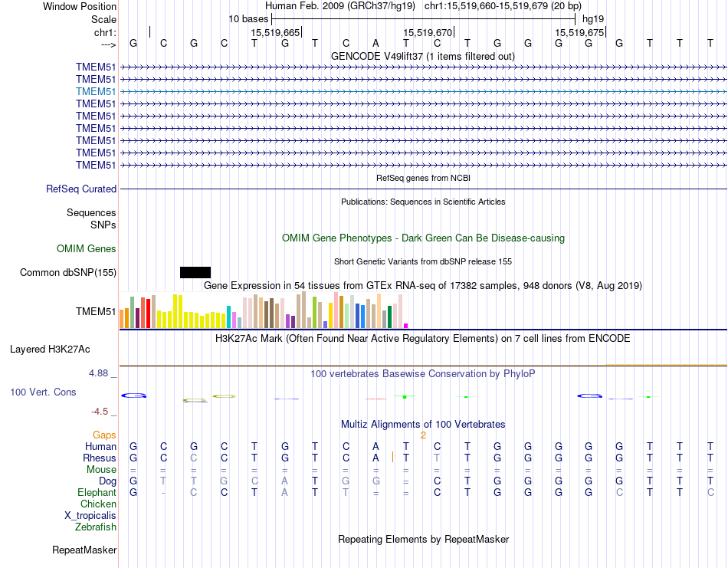Image resolution: width=728 pixels, height=568 pixels.
Task: Click the Human Feb. 2009 (GRCh37/hg19) header
Action: 339,6
